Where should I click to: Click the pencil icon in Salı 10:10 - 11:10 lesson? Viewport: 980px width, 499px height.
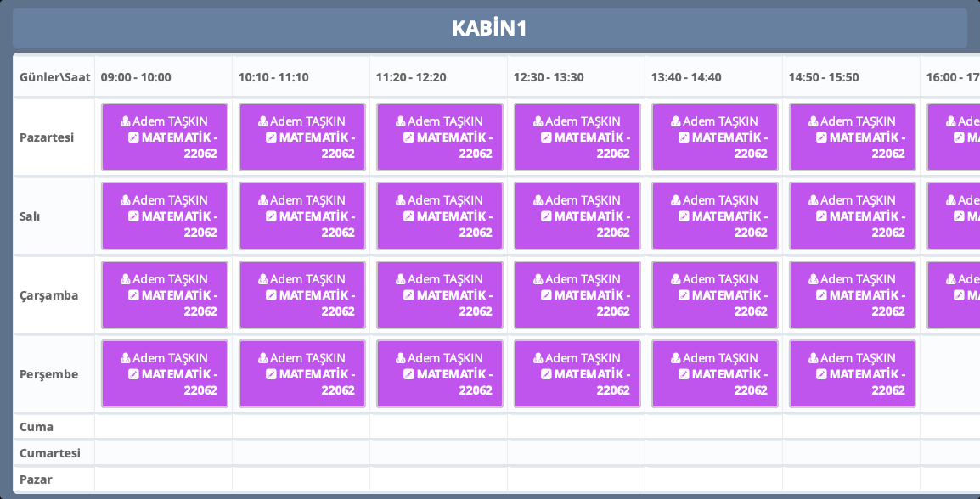click(271, 216)
